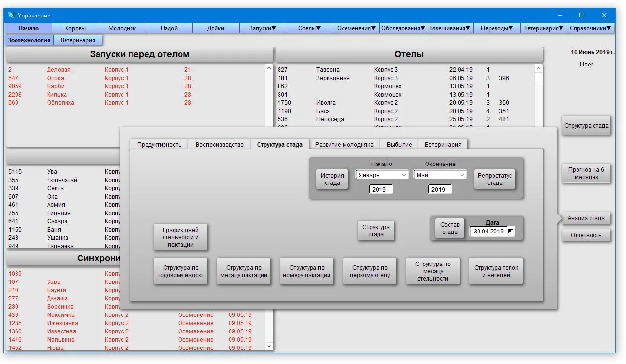The width and height of the screenshot is (626, 364).
Task: Select row 536 Непоседа
Action: (405, 119)
